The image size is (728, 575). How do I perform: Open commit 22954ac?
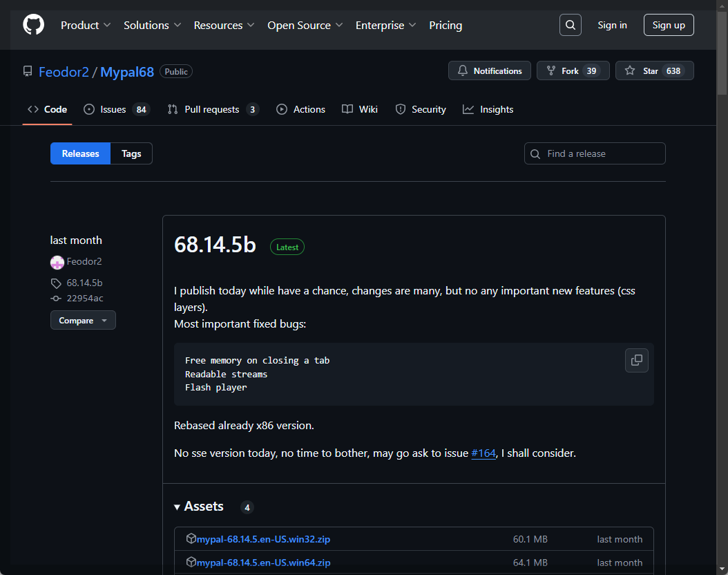point(85,298)
